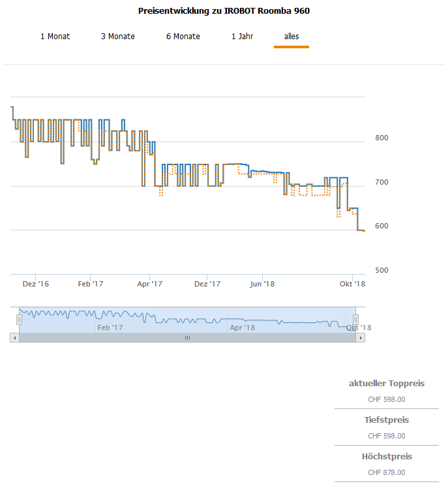This screenshot has height=490, width=448.
Task: Choose the 1 Jahr time range
Action: [x=242, y=37]
